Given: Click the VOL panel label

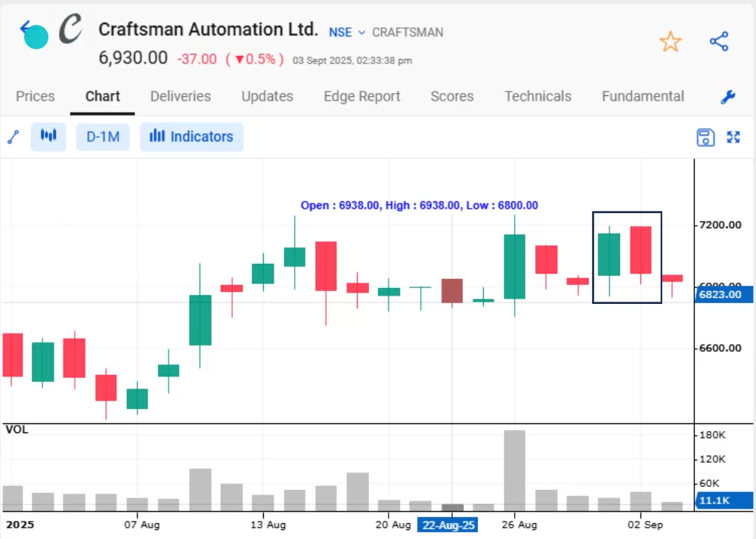Looking at the screenshot, I should pos(17,429).
